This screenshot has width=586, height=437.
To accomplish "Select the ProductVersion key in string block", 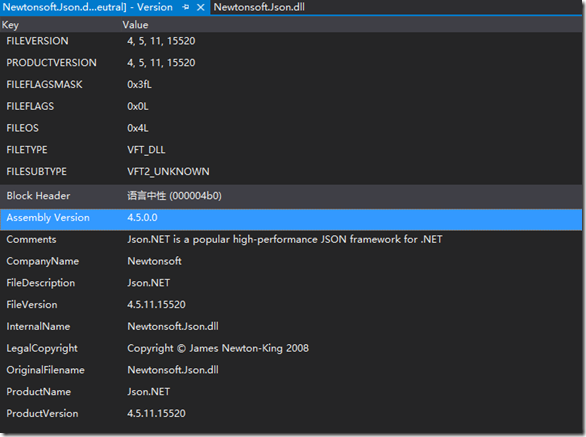I will click(42, 413).
